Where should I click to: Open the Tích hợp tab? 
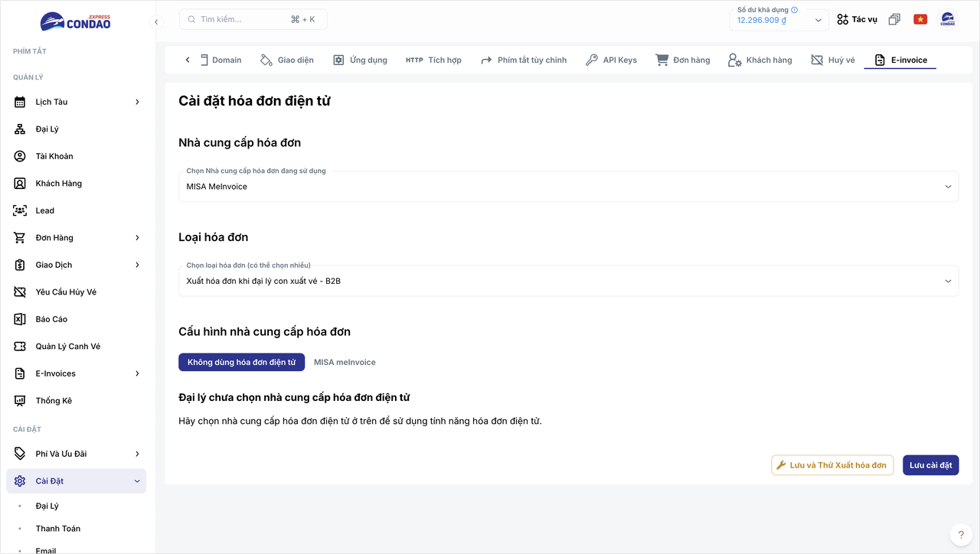tap(433, 60)
